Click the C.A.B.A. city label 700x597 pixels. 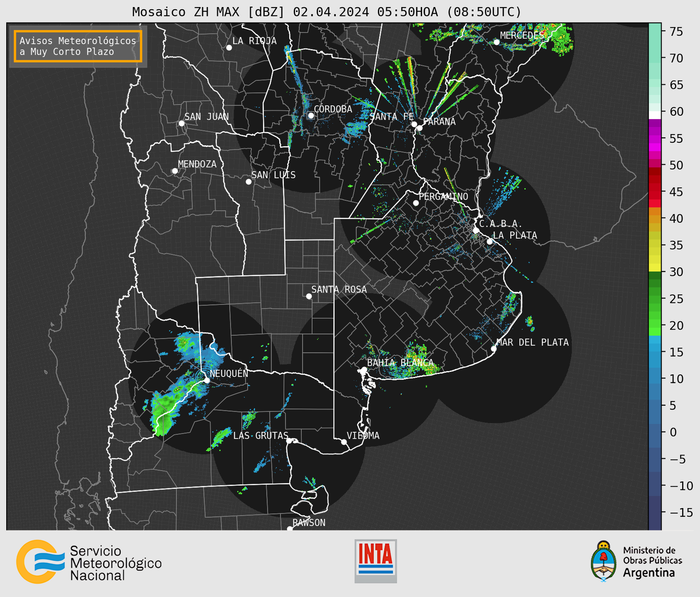500,224
